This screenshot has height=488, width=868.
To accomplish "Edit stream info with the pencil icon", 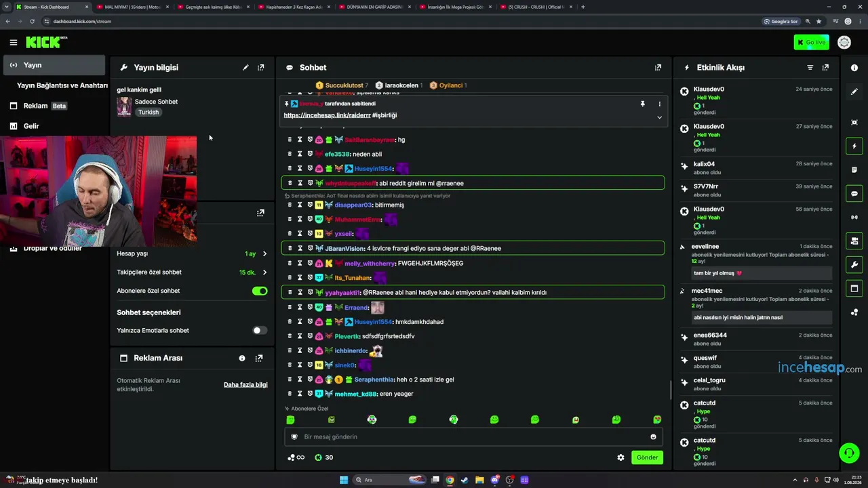I will pyautogui.click(x=245, y=68).
